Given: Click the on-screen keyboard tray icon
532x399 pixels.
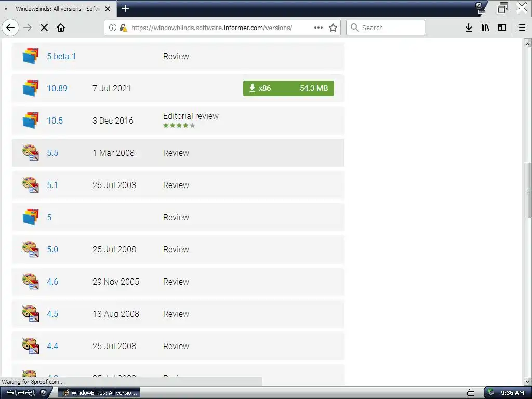Looking at the screenshot, I should pyautogui.click(x=471, y=393).
